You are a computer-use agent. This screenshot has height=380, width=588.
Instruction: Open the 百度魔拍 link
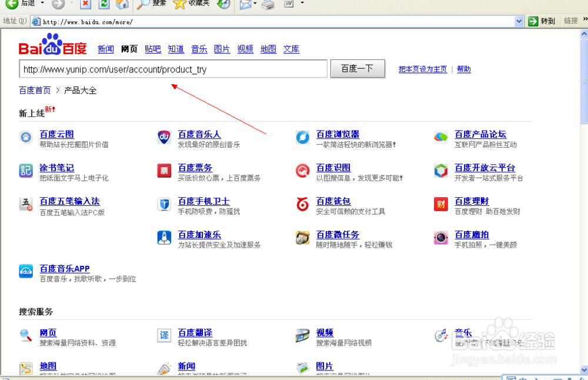[472, 235]
